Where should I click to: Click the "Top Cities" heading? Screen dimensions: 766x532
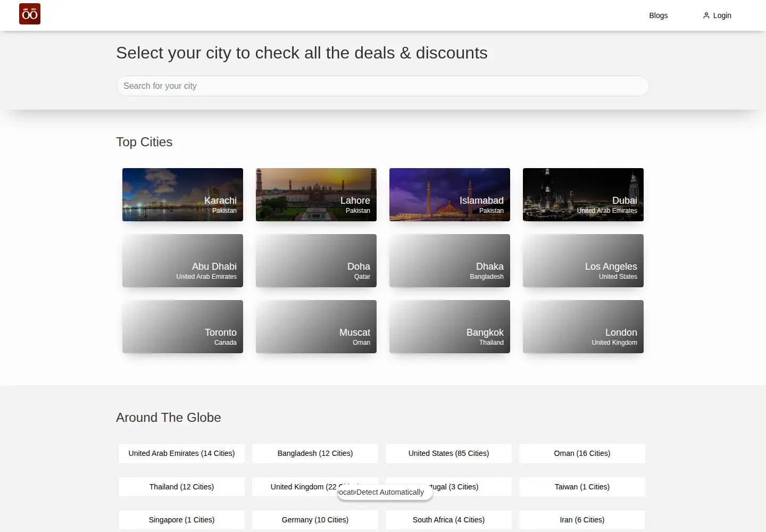(x=144, y=142)
